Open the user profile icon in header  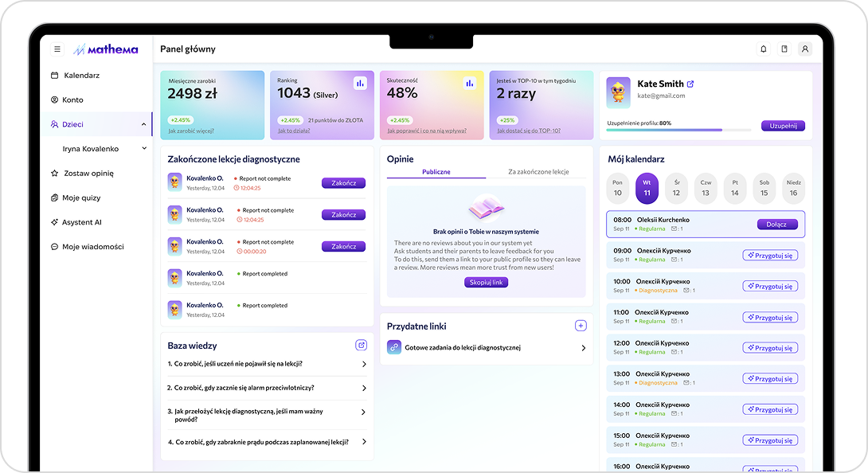click(x=805, y=49)
